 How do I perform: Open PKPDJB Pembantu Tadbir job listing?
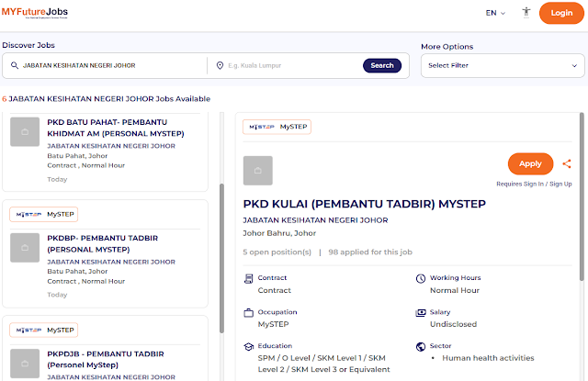[x=106, y=359]
